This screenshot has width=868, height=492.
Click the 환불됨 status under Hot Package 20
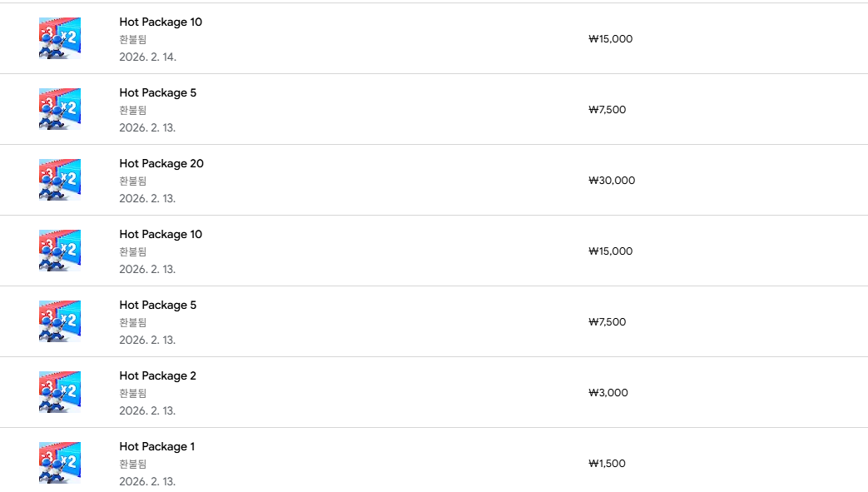pos(133,181)
